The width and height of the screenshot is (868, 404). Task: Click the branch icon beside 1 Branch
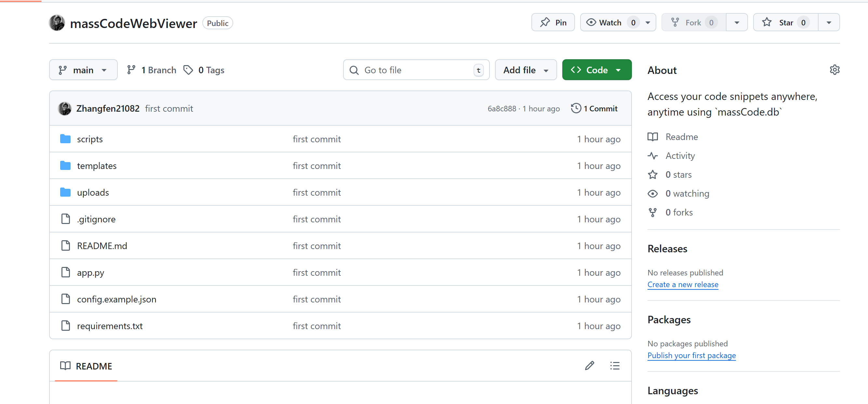pyautogui.click(x=131, y=70)
